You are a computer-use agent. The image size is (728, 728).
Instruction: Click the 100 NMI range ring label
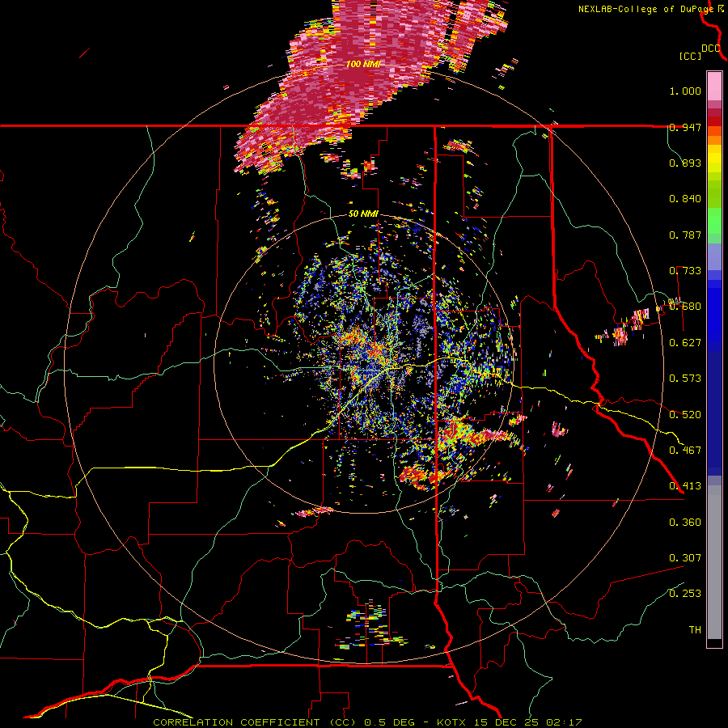tap(363, 64)
